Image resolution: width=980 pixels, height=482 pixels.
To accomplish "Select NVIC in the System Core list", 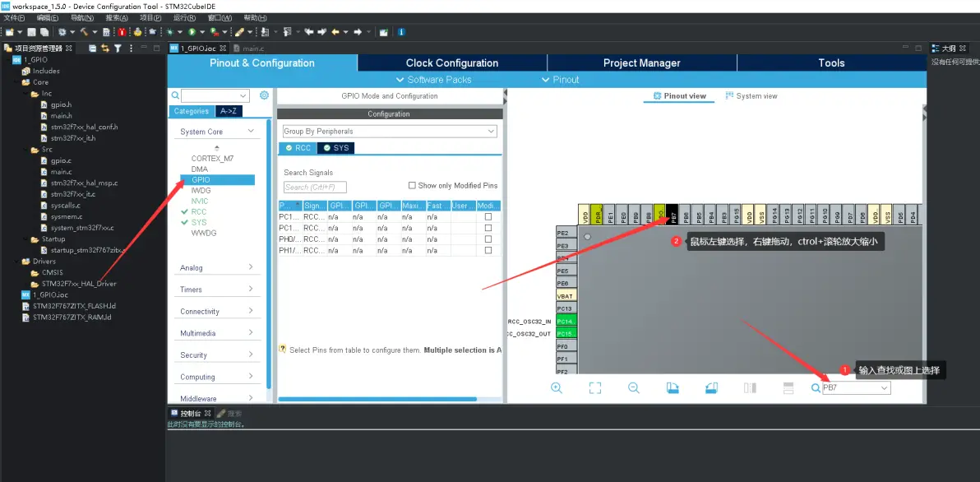I will click(x=200, y=202).
